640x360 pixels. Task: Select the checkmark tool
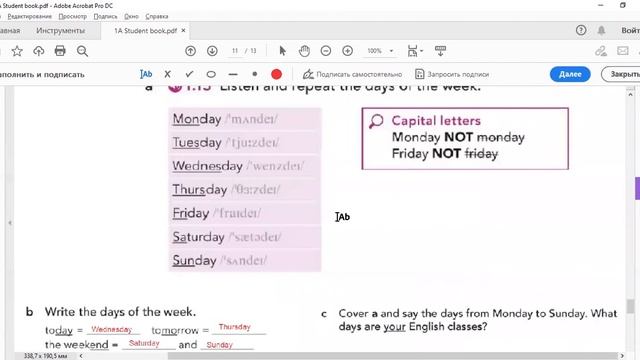point(189,74)
